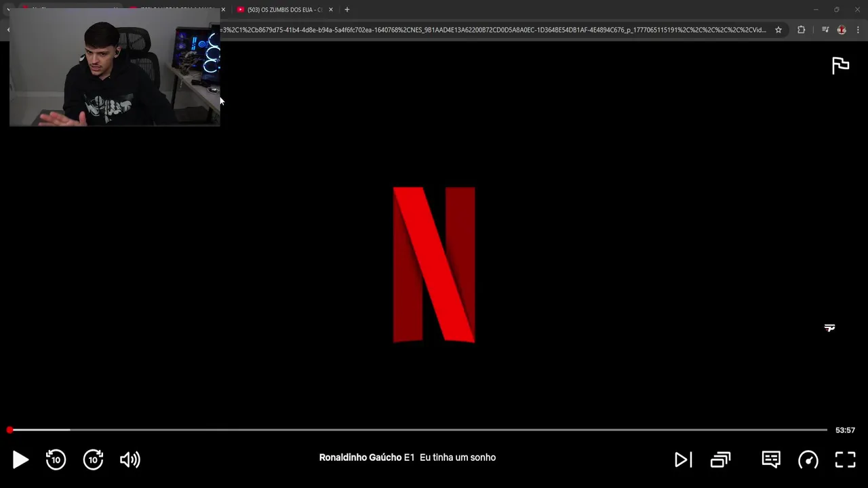Viewport: 868px width, 488px height.
Task: Click the Netflix N logo
Action: (434, 264)
